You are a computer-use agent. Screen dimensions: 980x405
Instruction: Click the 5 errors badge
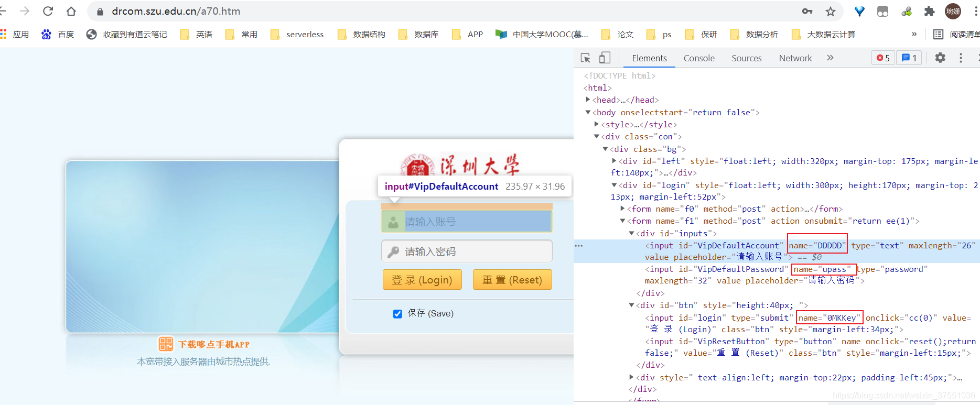coord(883,58)
